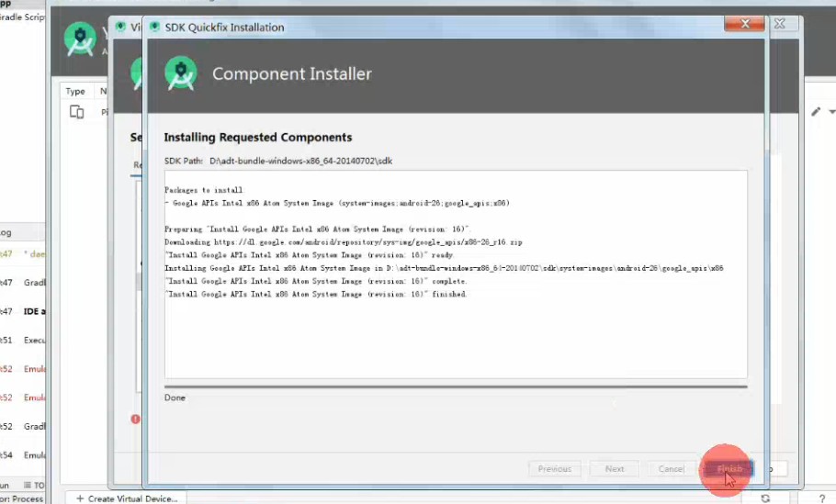The height and width of the screenshot is (504, 836).
Task: Click the line ending in 'finished' in log
Action: pyautogui.click(x=316, y=294)
